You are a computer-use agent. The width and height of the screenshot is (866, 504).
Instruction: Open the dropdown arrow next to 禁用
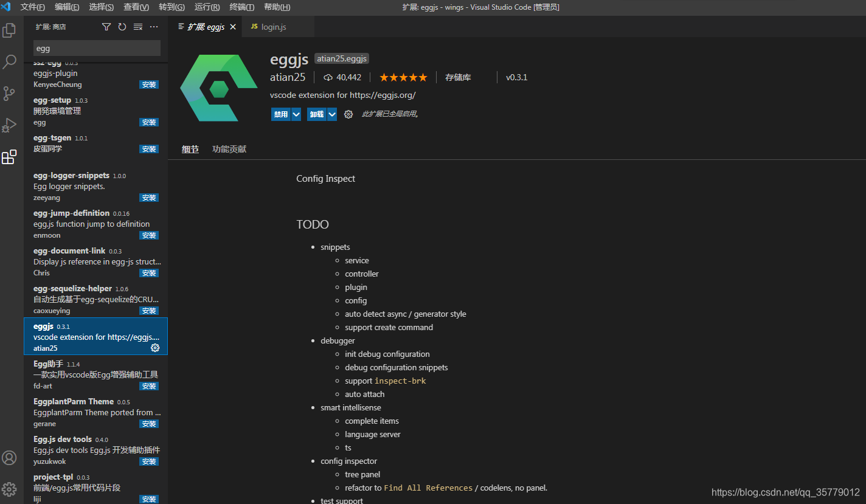296,114
